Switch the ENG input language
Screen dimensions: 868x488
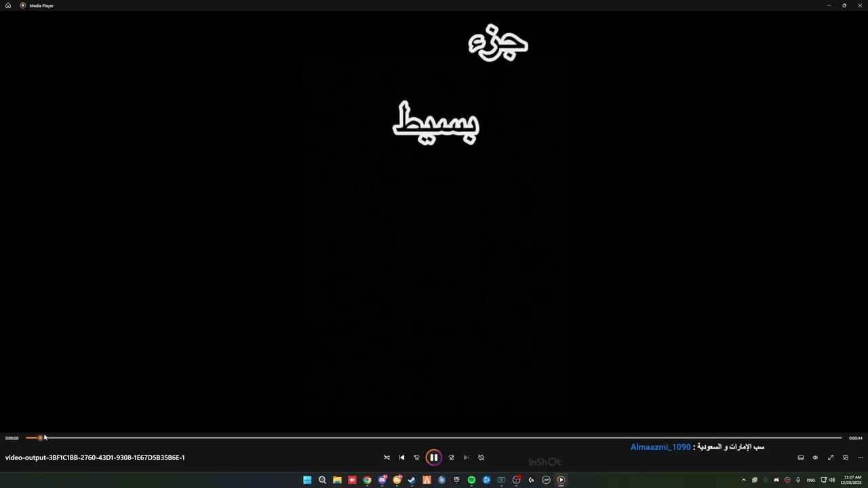(x=811, y=480)
